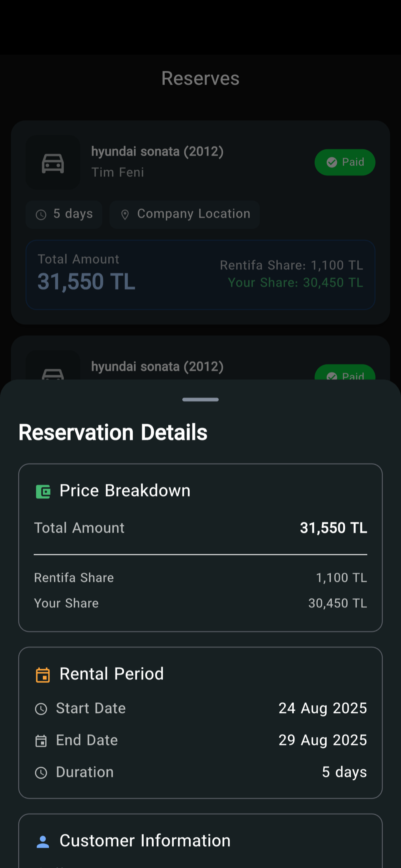Click the green Paid badge on first reservation

[x=345, y=162]
